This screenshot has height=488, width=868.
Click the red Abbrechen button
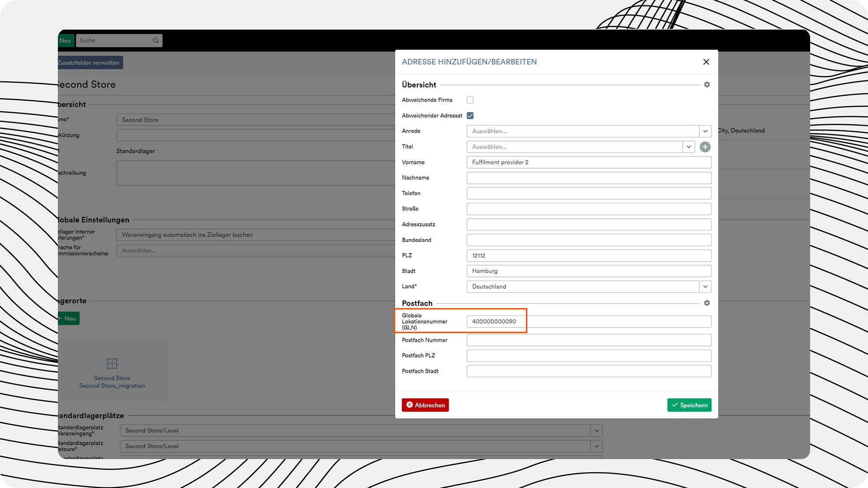[x=425, y=405]
